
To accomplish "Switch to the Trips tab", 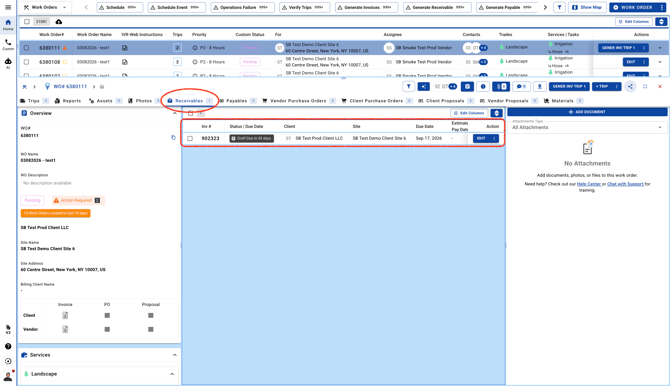I will click(34, 101).
